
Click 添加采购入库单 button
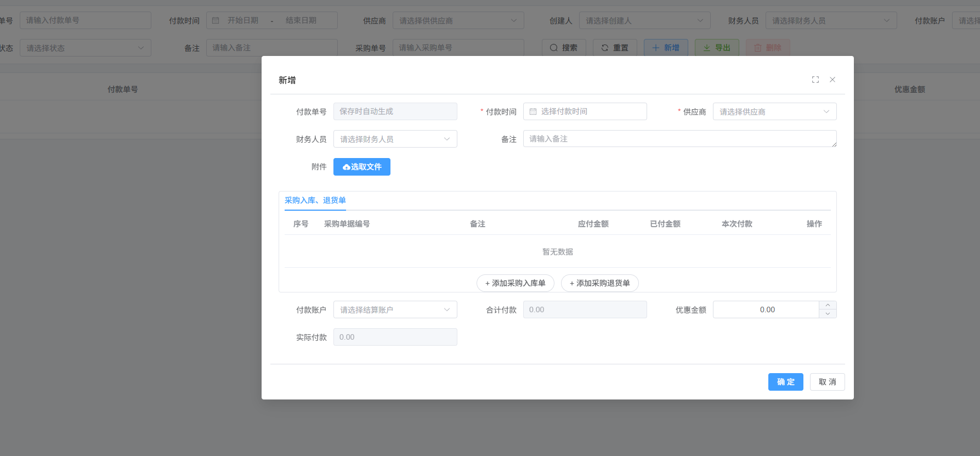tap(516, 283)
